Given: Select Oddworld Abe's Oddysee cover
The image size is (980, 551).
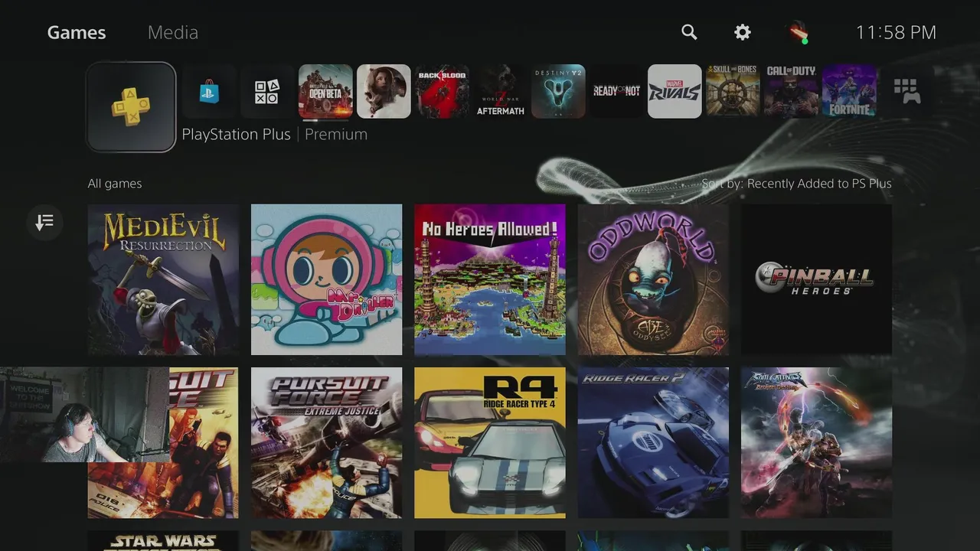Looking at the screenshot, I should coord(653,279).
